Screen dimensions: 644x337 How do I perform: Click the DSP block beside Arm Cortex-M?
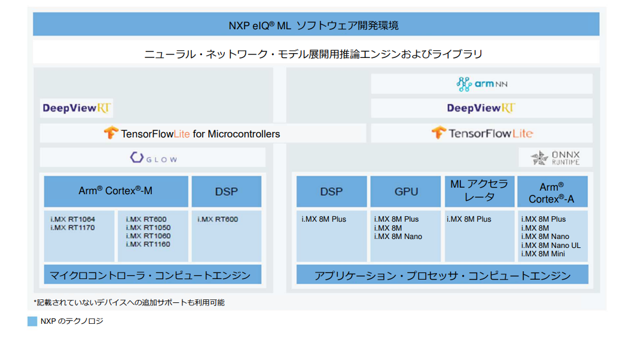[226, 191]
